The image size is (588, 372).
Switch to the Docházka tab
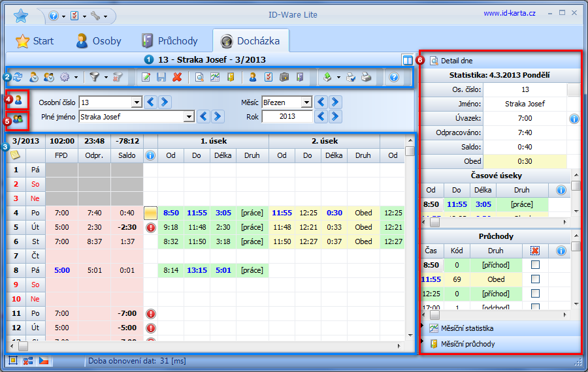pos(250,41)
